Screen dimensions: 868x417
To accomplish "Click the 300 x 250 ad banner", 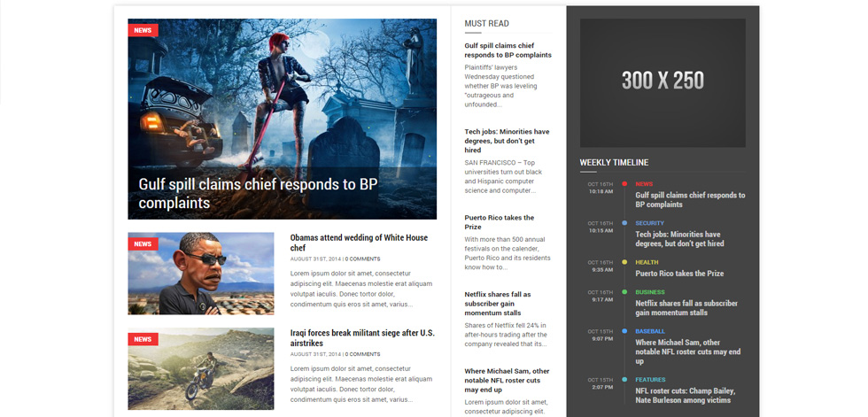I will click(663, 83).
